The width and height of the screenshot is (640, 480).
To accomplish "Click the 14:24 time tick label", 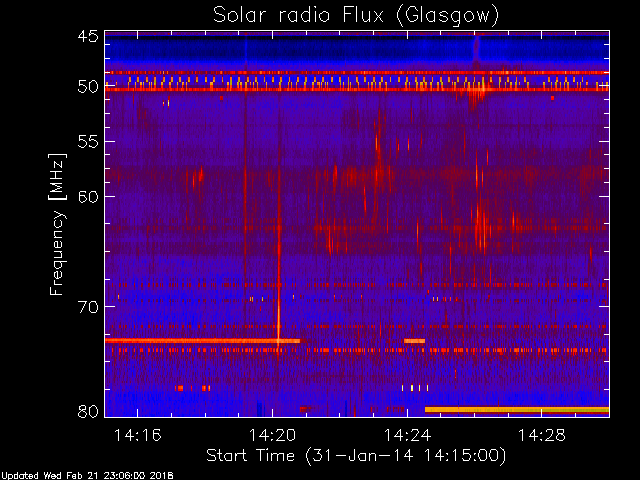I will pyautogui.click(x=407, y=435).
